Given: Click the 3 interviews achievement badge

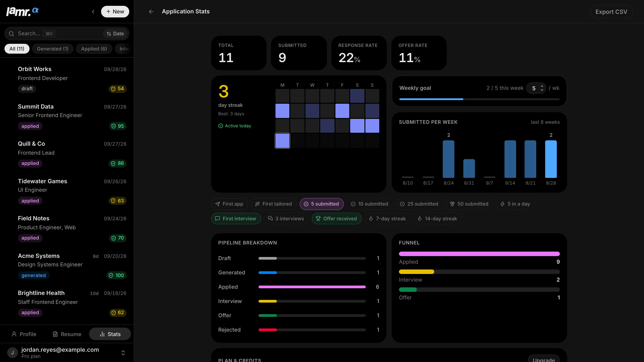Looking at the screenshot, I should point(286,219).
